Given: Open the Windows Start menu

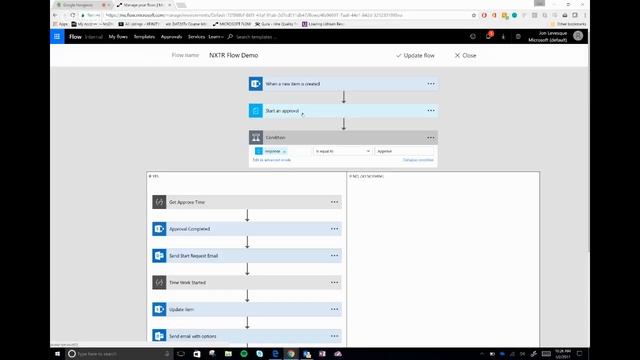Looking at the screenshot, I should tap(58, 354).
